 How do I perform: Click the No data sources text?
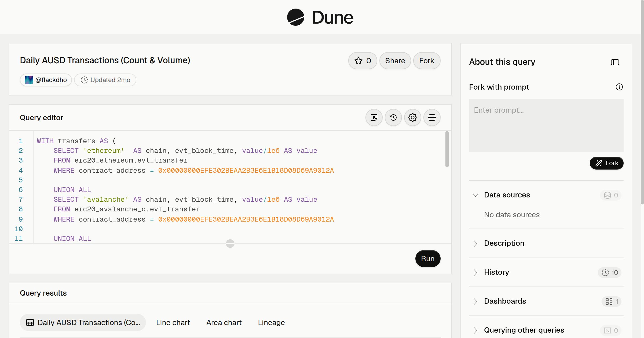(512, 215)
